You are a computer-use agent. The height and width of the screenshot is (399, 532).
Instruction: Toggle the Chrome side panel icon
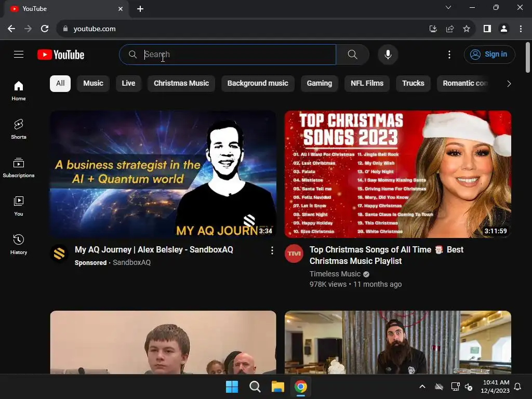(487, 29)
